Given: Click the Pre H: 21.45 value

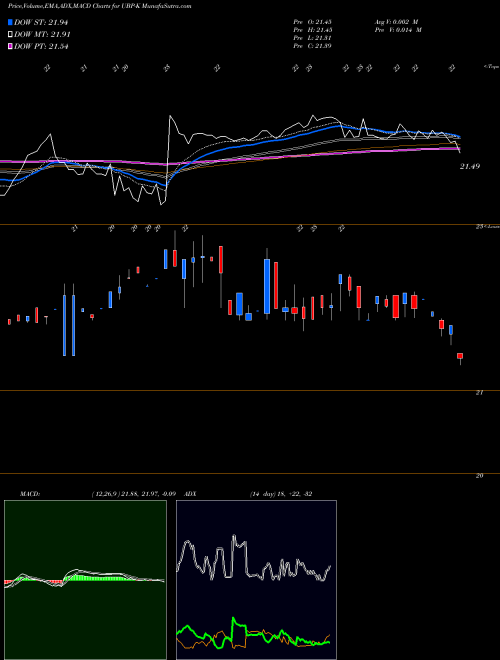Looking at the screenshot, I should point(312,30).
